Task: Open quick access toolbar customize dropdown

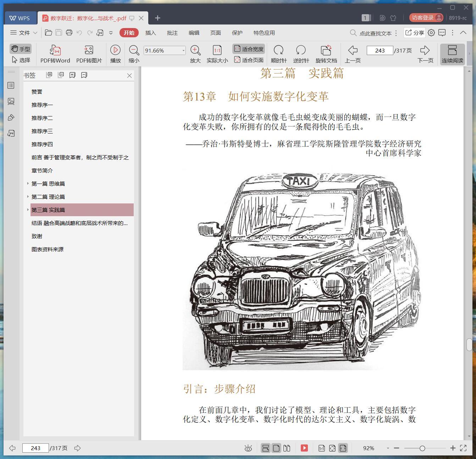Action: [111, 33]
